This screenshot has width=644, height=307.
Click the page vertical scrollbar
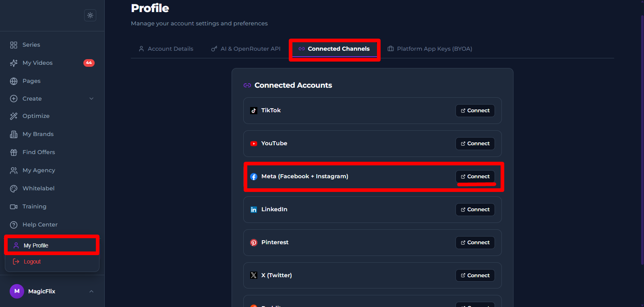[642, 140]
